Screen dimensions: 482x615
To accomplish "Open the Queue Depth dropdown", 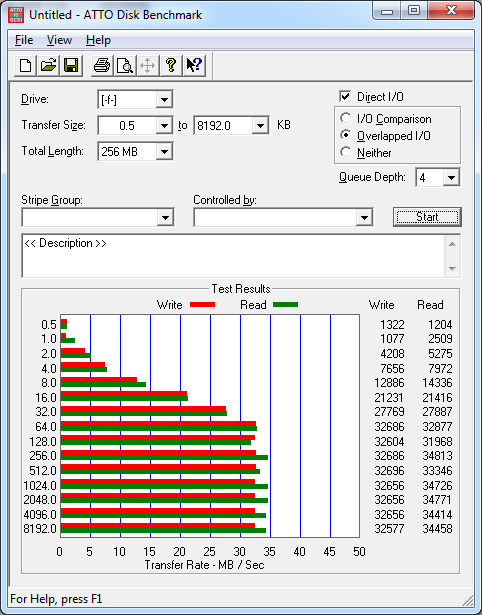I will 451,178.
